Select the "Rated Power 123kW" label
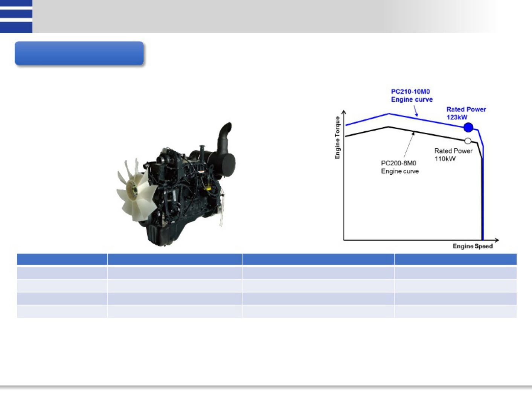 [x=466, y=113]
